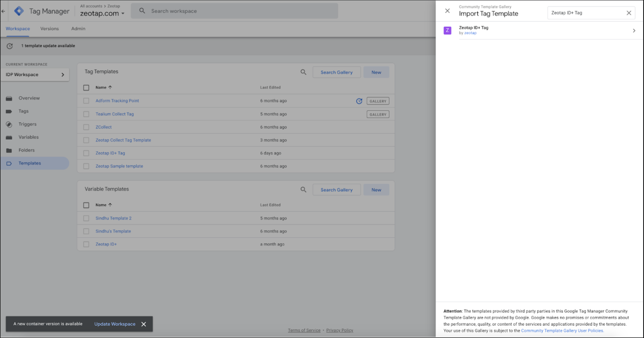The width and height of the screenshot is (644, 338).
Task: Click Search Gallery for Variable Templates
Action: coord(337,190)
